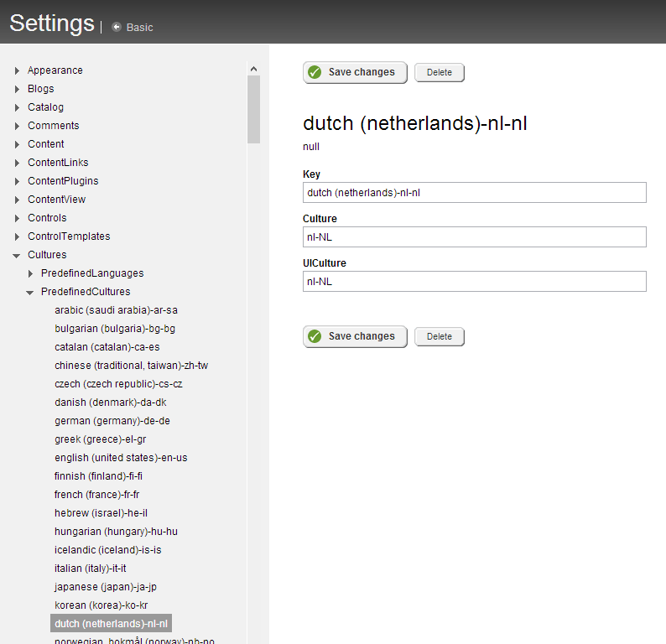
Task: Expand the Appearance tree node
Action: [17, 70]
